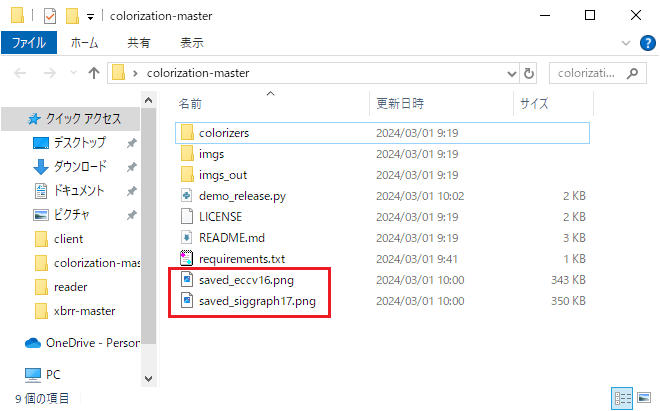Click the folder icon in address bar
The height and width of the screenshot is (411, 660).
click(x=118, y=73)
